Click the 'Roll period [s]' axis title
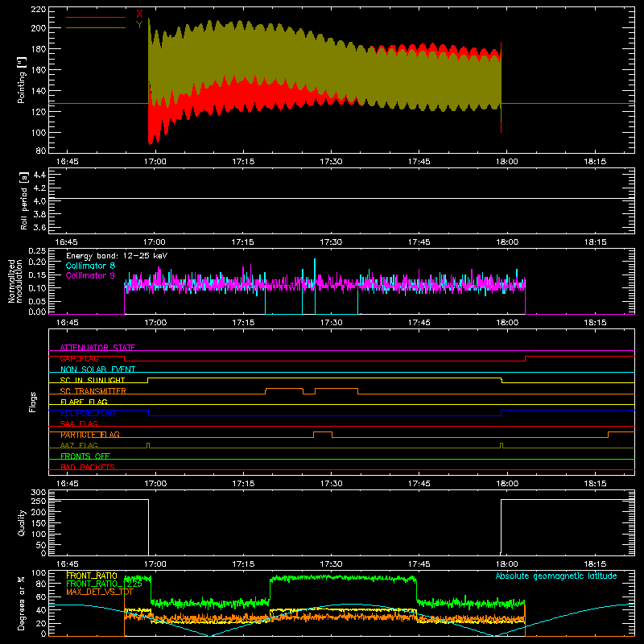The image size is (644, 644). click(23, 200)
